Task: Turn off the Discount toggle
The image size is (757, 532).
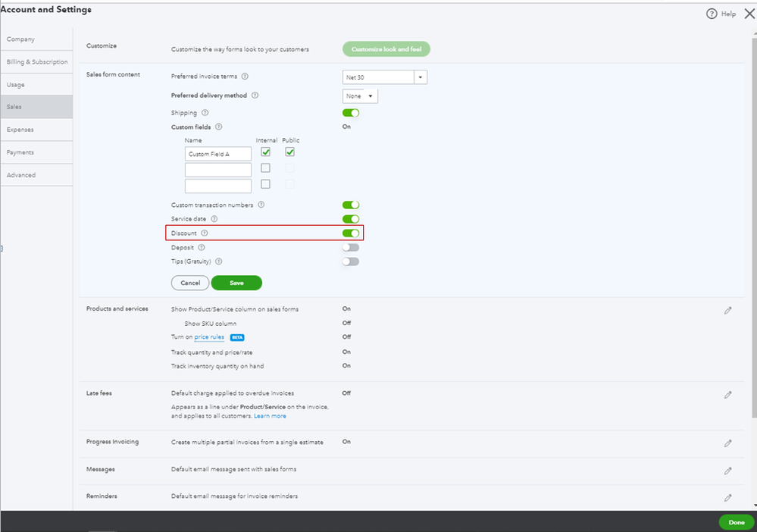Action: [351, 233]
